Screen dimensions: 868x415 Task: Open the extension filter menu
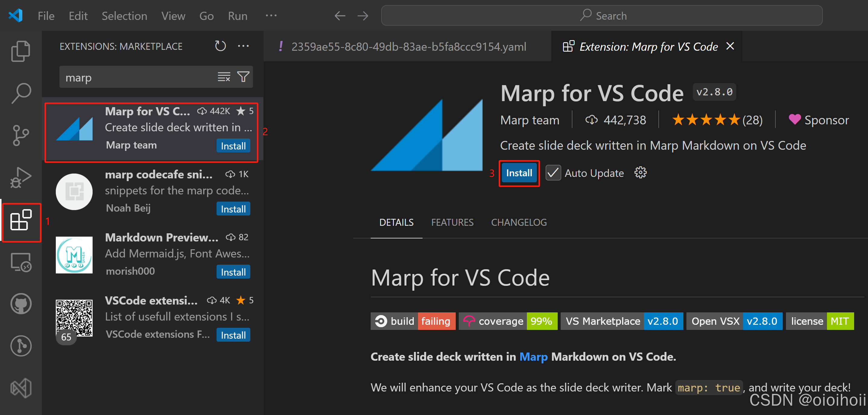(x=243, y=77)
